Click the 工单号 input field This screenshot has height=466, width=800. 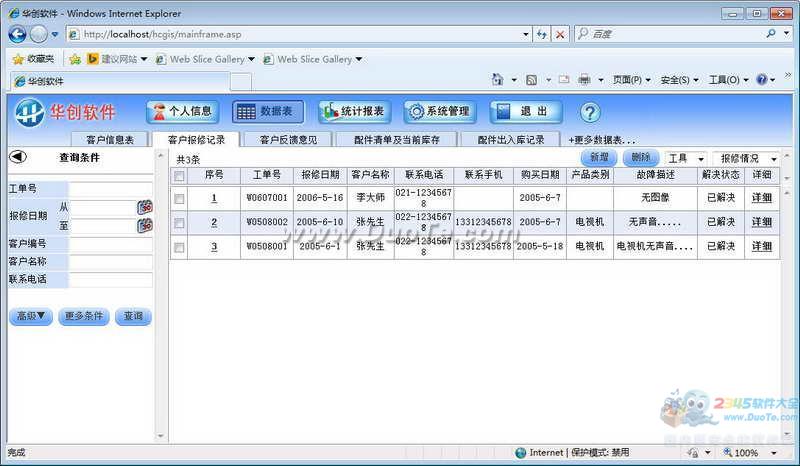[x=111, y=189]
